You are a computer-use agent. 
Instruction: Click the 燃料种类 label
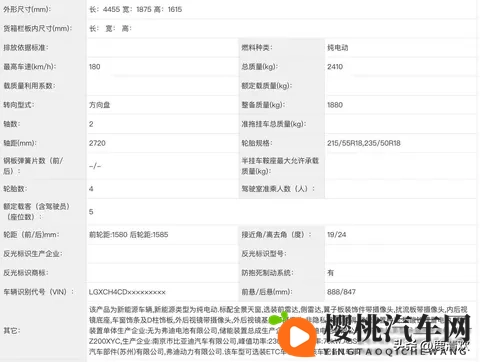pyautogui.click(x=257, y=48)
